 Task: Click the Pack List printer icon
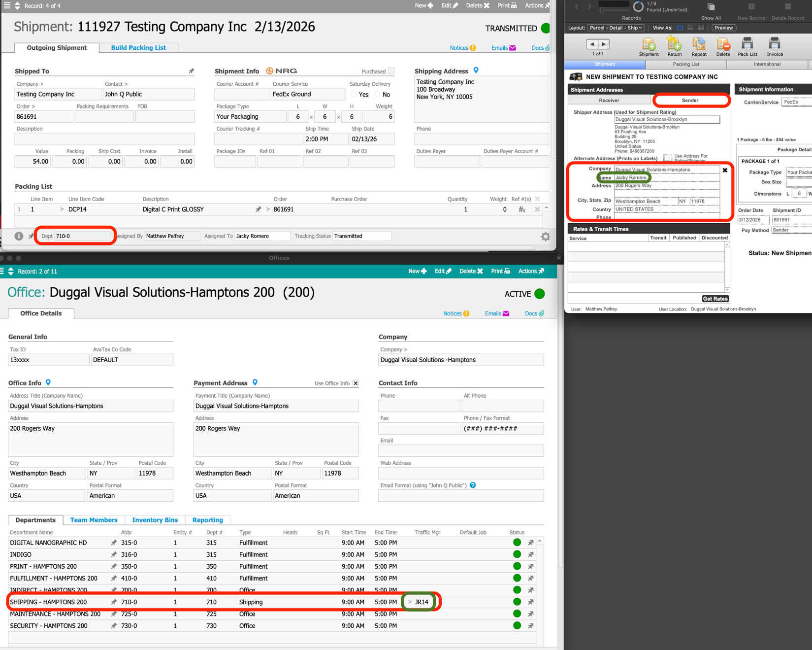point(747,44)
